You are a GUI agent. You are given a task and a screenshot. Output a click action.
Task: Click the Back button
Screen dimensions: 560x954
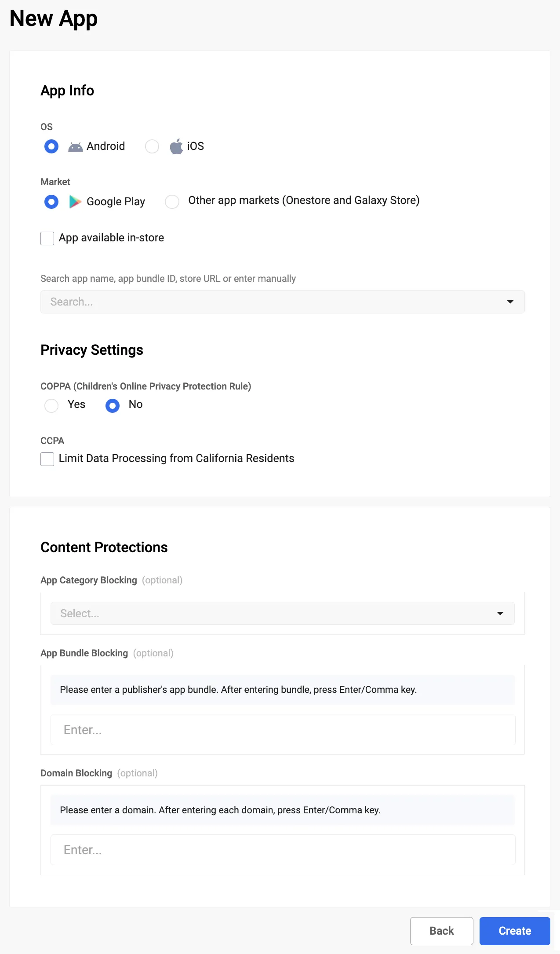(x=441, y=931)
